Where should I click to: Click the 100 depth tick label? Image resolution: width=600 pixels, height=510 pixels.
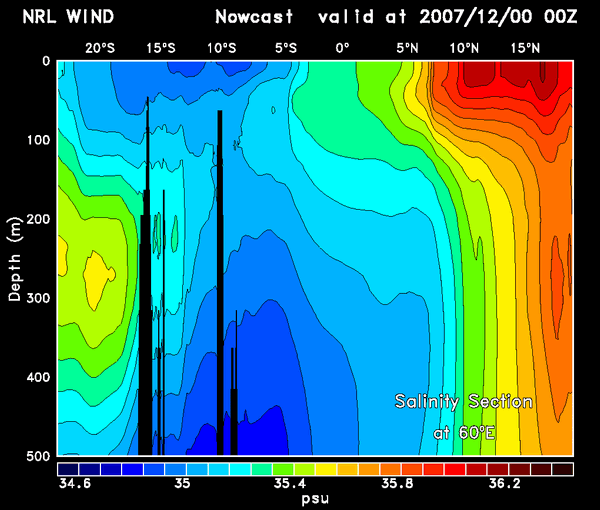click(x=38, y=140)
